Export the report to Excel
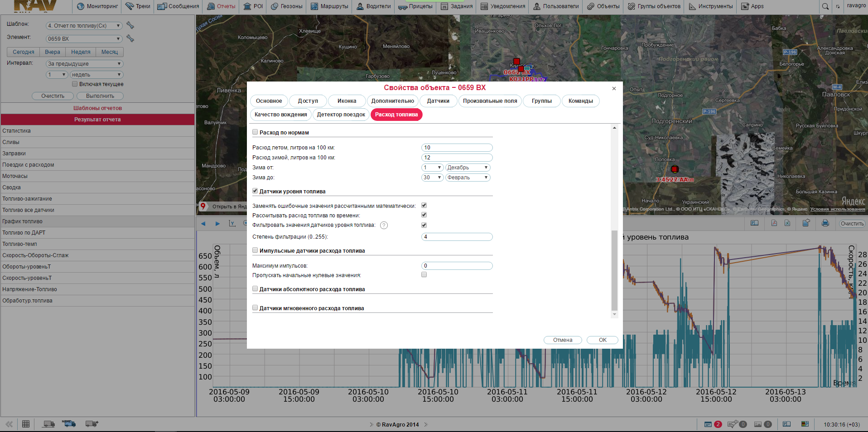868x432 pixels. point(787,223)
